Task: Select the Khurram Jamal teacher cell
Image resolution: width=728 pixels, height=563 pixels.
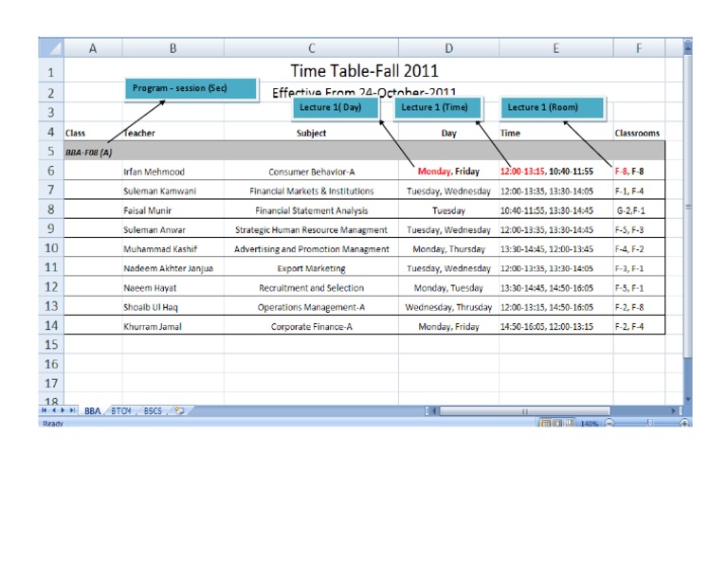Action: pos(173,326)
